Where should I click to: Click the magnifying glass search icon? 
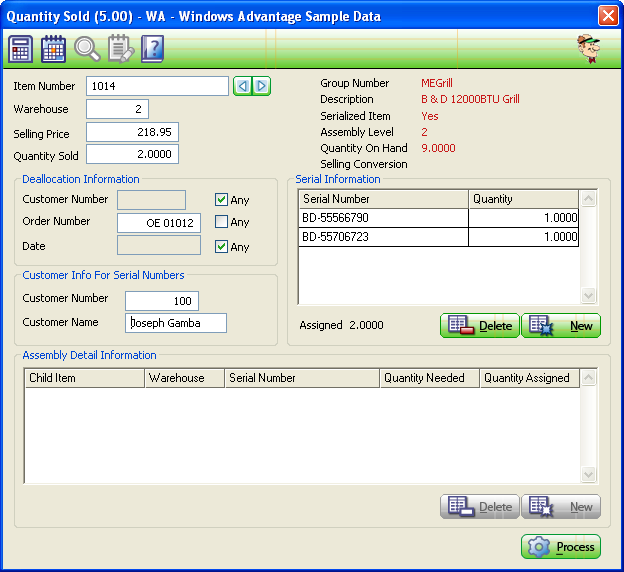pyautogui.click(x=87, y=48)
